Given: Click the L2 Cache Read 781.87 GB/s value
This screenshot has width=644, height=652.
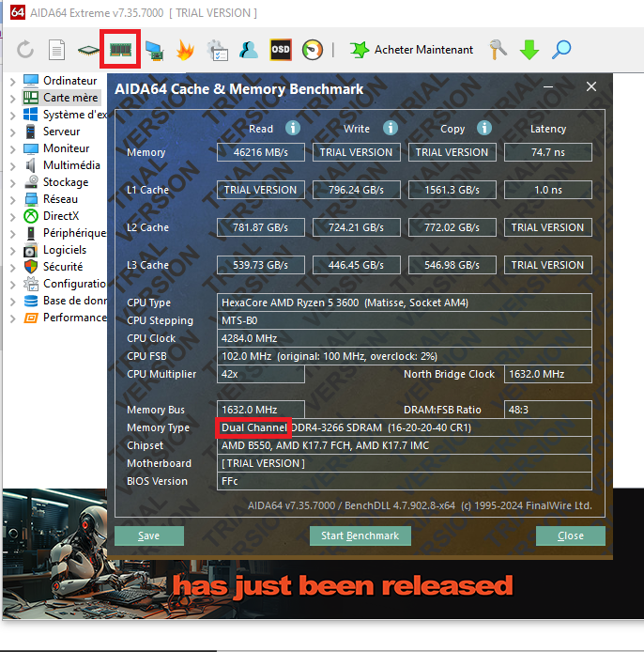Looking at the screenshot, I should tap(260, 227).
